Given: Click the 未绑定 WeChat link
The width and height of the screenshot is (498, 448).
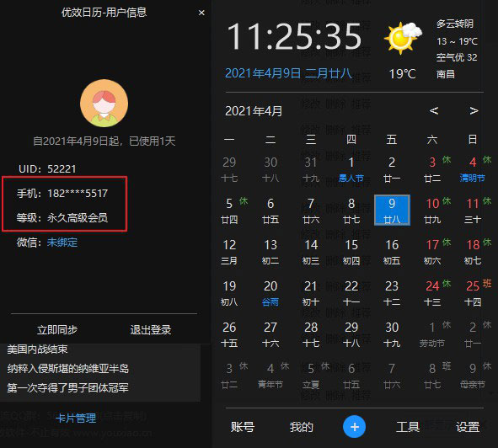Looking at the screenshot, I should point(62,243).
